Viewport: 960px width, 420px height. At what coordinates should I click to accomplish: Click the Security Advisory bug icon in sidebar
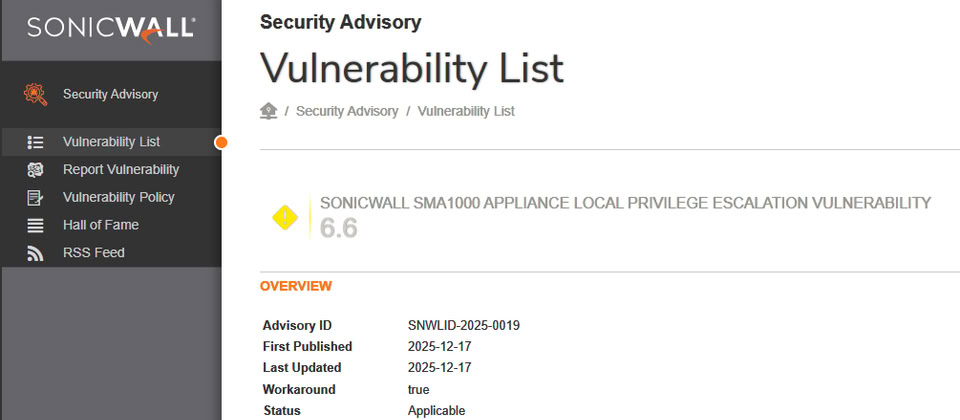pos(35,94)
